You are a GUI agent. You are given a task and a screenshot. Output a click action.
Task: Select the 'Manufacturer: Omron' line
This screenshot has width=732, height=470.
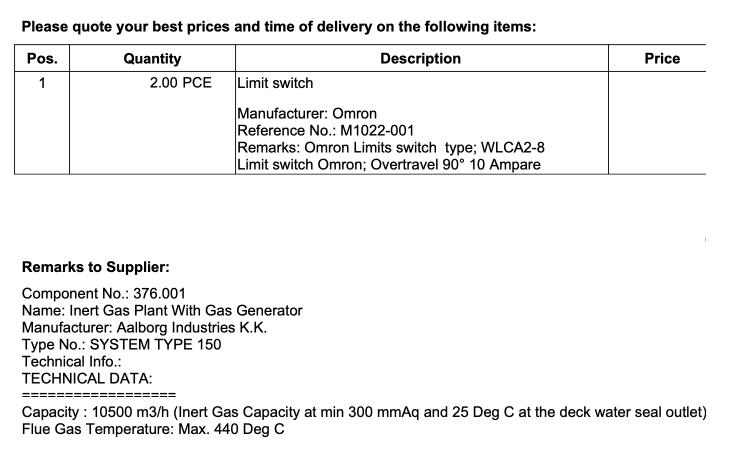point(306,114)
